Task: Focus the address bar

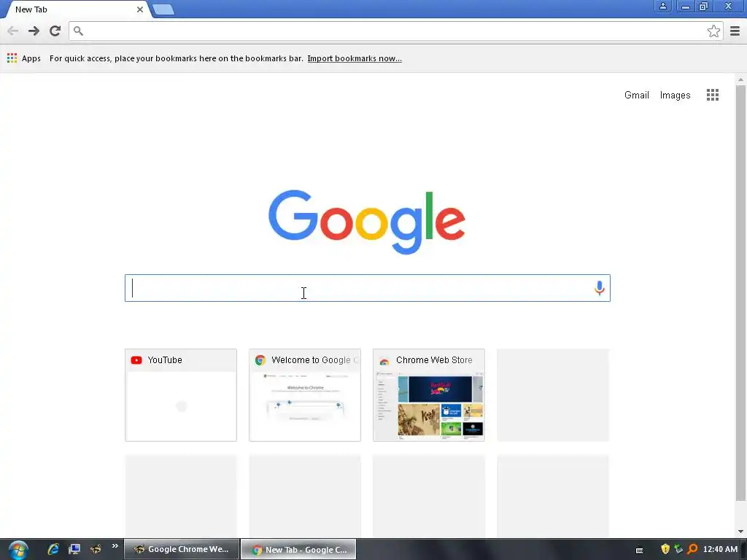Action: 395,31
